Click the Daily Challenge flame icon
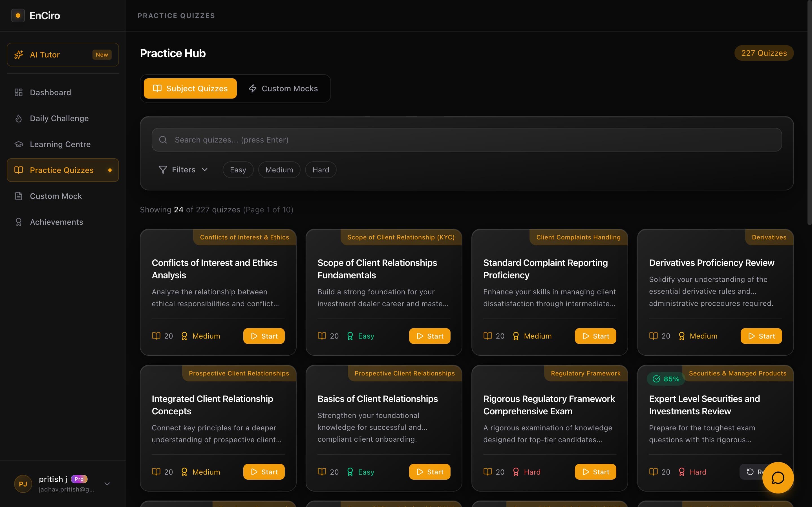Screen dimensions: 812x507 tap(18, 118)
